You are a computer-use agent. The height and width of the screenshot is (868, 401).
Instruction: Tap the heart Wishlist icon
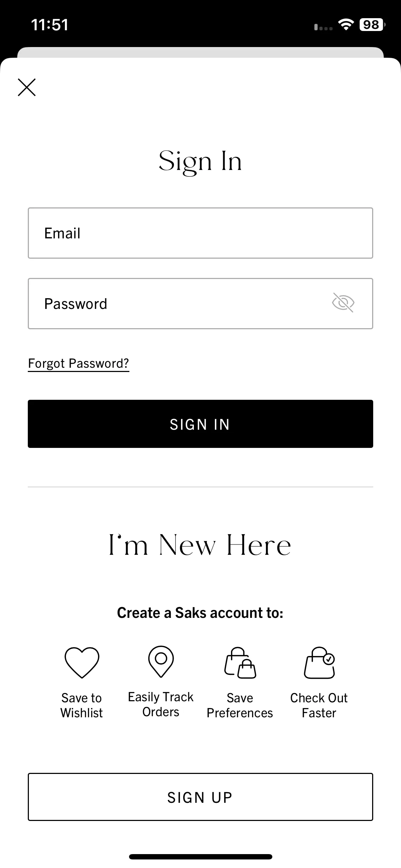pyautogui.click(x=82, y=662)
